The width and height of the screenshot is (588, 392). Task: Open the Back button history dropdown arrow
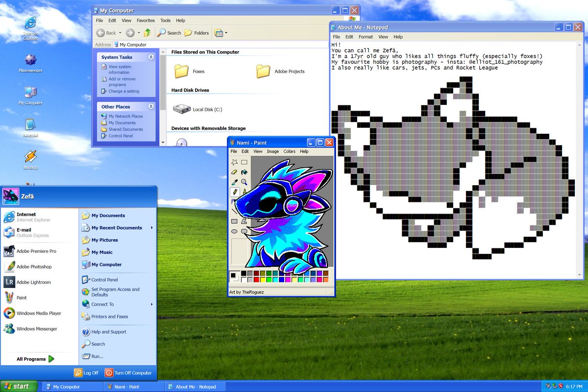(x=121, y=33)
